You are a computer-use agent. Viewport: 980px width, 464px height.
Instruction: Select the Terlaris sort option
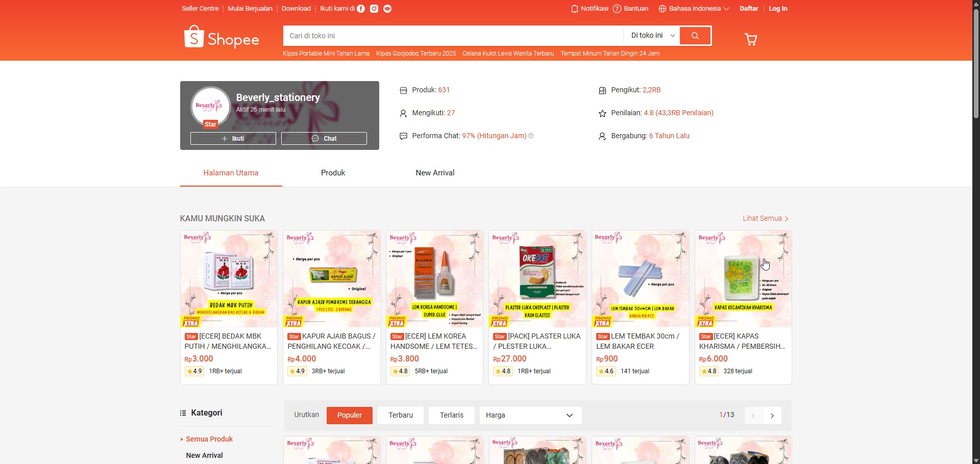click(452, 416)
